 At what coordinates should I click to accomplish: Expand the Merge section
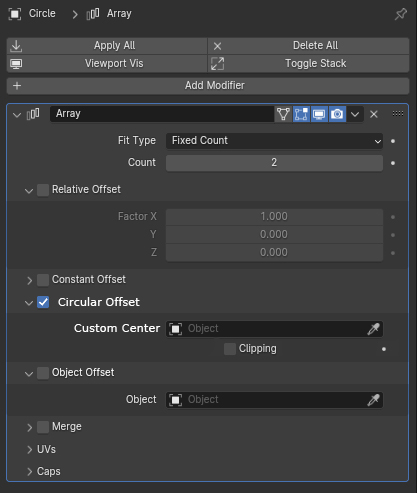pos(29,428)
